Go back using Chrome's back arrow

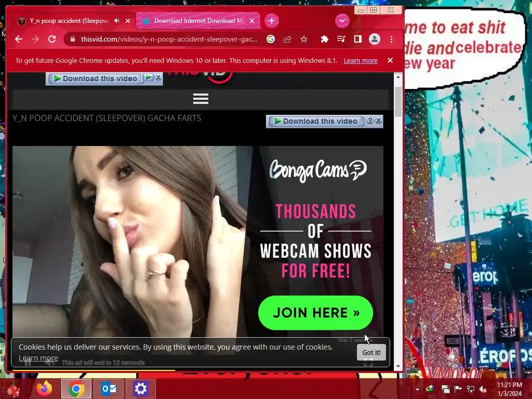pyautogui.click(x=19, y=39)
